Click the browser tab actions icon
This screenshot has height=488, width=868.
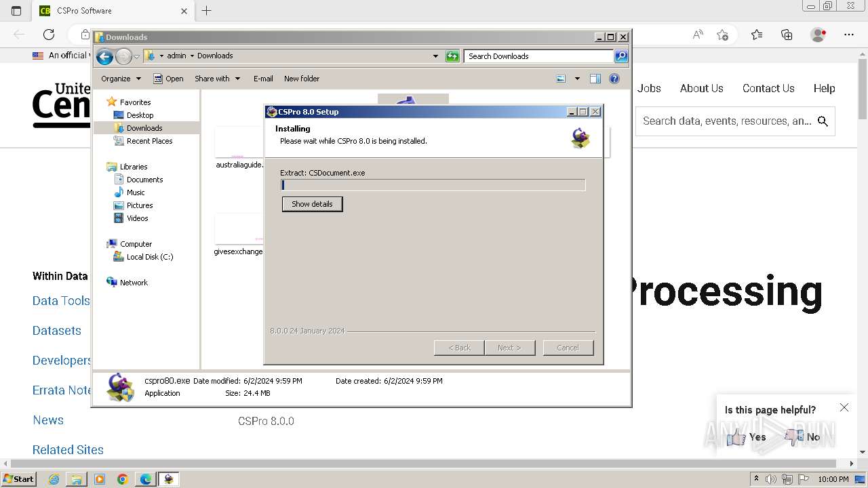click(16, 11)
